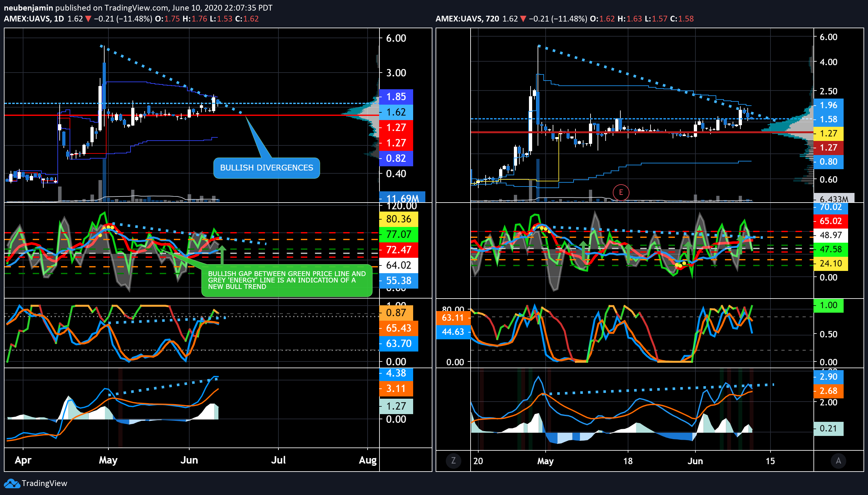Click the 1.96 blue price label right chart

pos(828,105)
